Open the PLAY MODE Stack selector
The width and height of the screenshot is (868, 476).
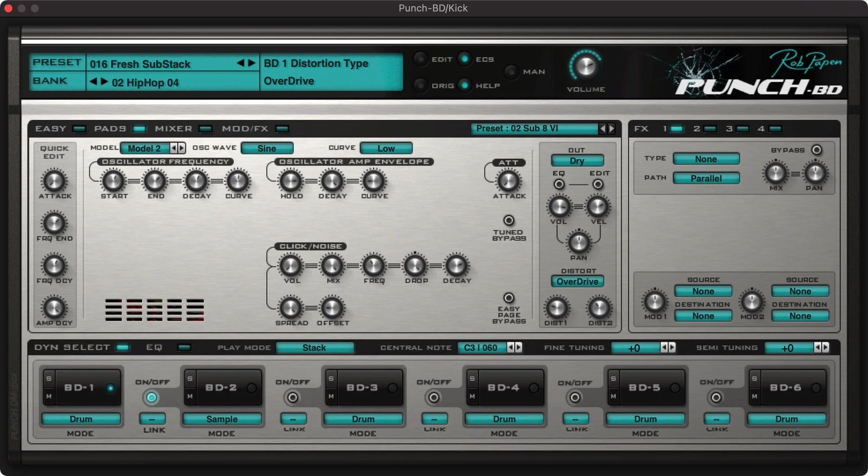tap(314, 348)
